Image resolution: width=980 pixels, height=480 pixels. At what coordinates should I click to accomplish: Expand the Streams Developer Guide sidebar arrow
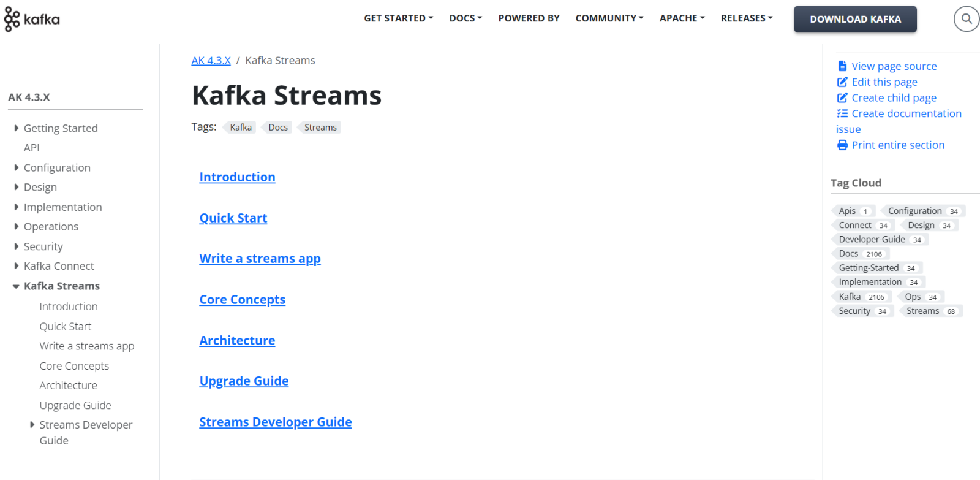point(32,425)
